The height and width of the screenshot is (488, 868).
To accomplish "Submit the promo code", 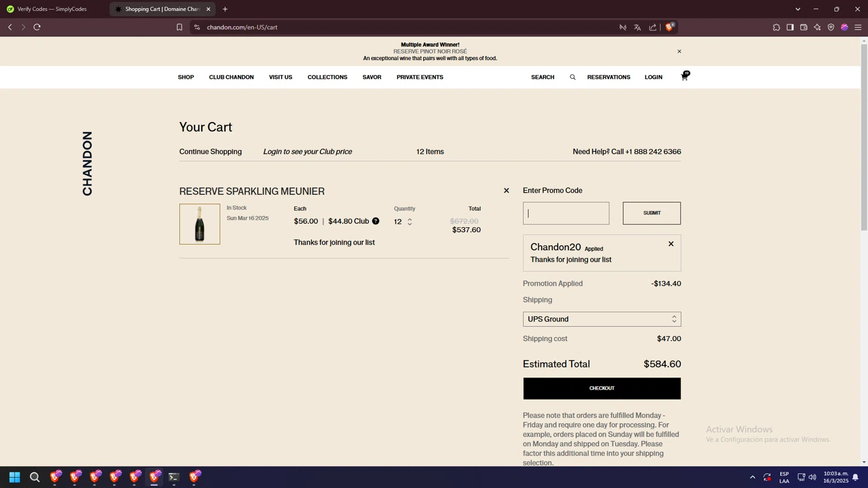I will [652, 213].
